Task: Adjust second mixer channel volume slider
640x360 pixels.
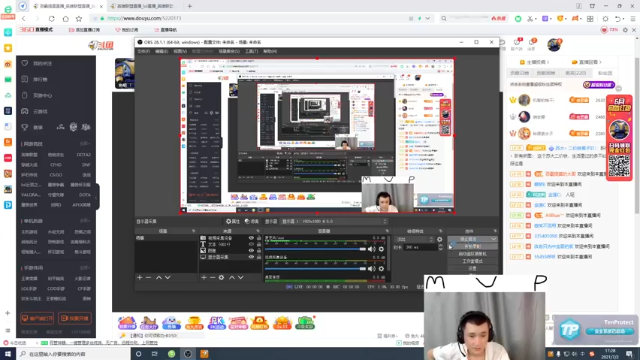Action: (316, 269)
